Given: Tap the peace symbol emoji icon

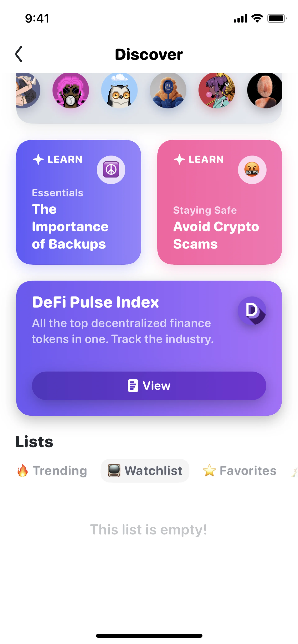Looking at the screenshot, I should [x=111, y=170].
